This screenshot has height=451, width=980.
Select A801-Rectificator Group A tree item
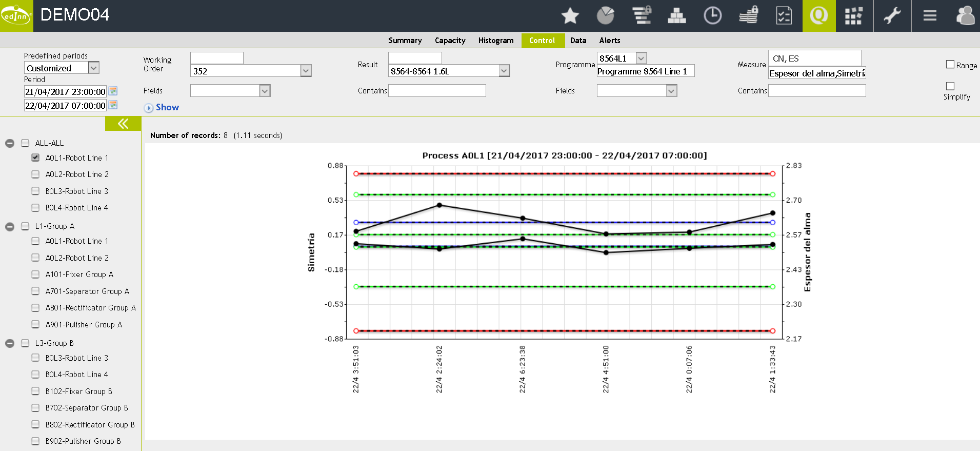click(91, 308)
